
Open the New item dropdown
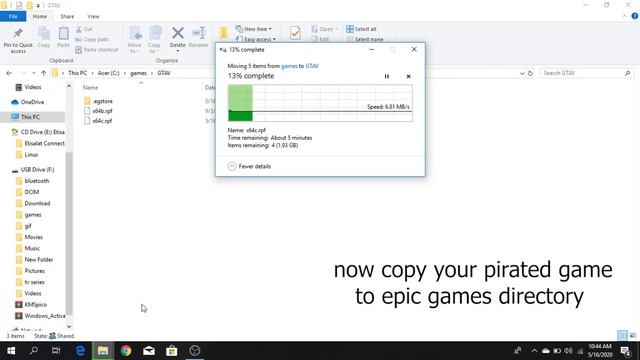tap(253, 29)
